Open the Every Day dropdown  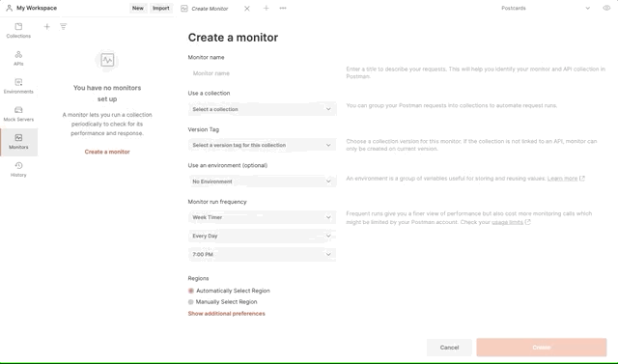point(262,236)
